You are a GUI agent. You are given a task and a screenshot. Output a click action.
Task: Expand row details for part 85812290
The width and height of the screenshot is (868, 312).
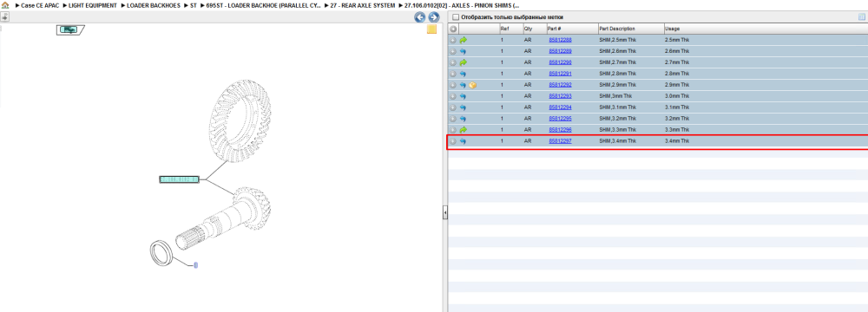click(453, 62)
